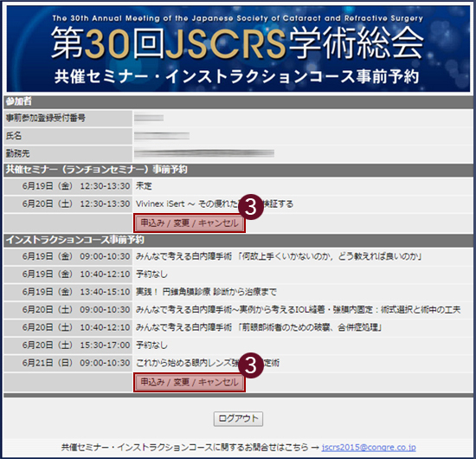Select the 6月20日 09:00-10:30 IOL course row

[x=238, y=309]
